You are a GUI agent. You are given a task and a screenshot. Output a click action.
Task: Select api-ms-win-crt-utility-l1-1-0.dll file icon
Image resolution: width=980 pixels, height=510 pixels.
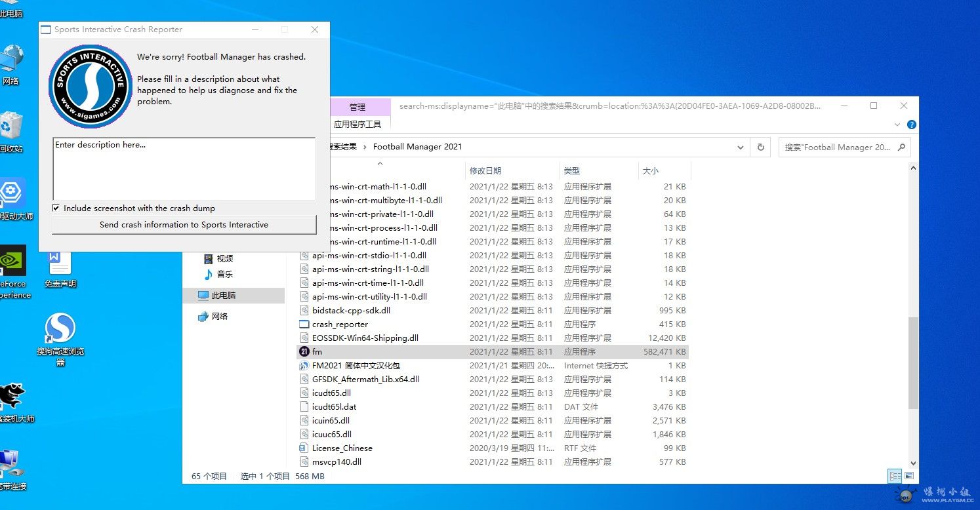coord(304,297)
